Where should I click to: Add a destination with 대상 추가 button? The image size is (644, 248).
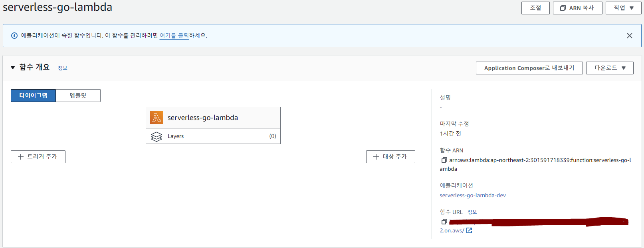pos(390,157)
